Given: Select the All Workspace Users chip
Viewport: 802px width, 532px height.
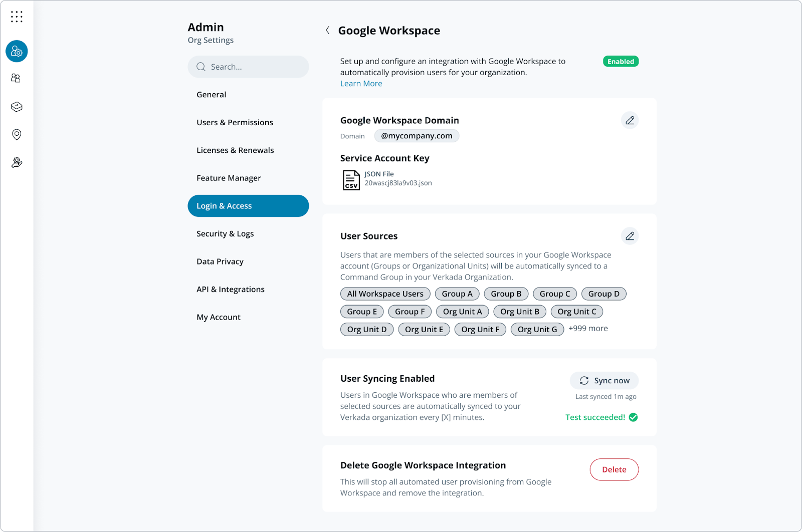Looking at the screenshot, I should 385,294.
